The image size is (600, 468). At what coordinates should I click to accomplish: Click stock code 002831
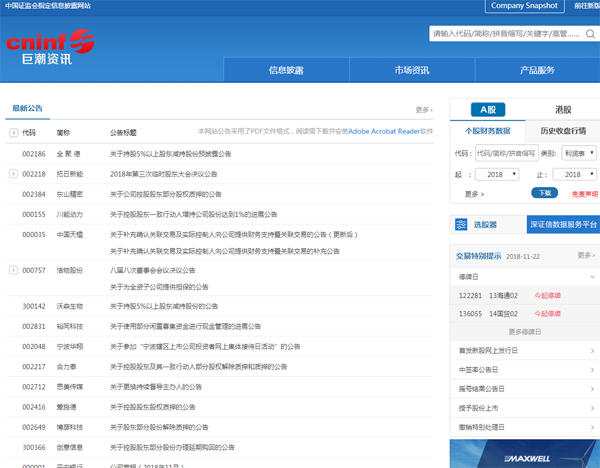[x=34, y=326]
